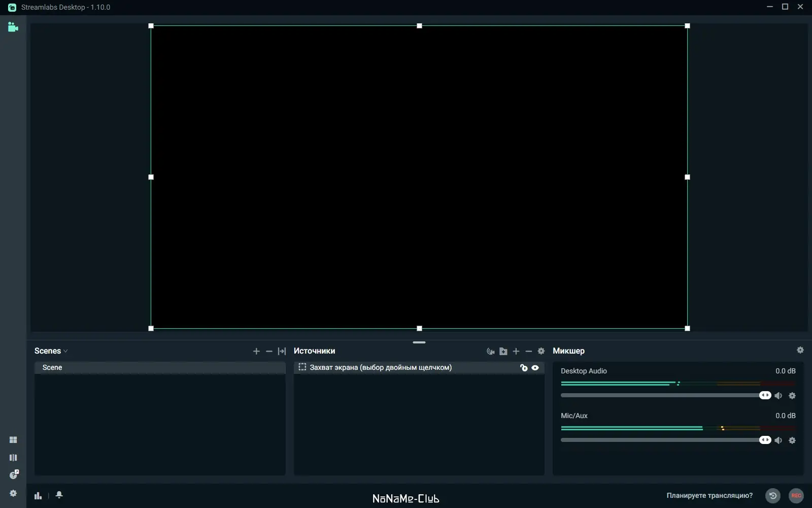Maximize the Streamlabs Desktop window
Image resolution: width=812 pixels, height=508 pixels.
[x=785, y=7]
